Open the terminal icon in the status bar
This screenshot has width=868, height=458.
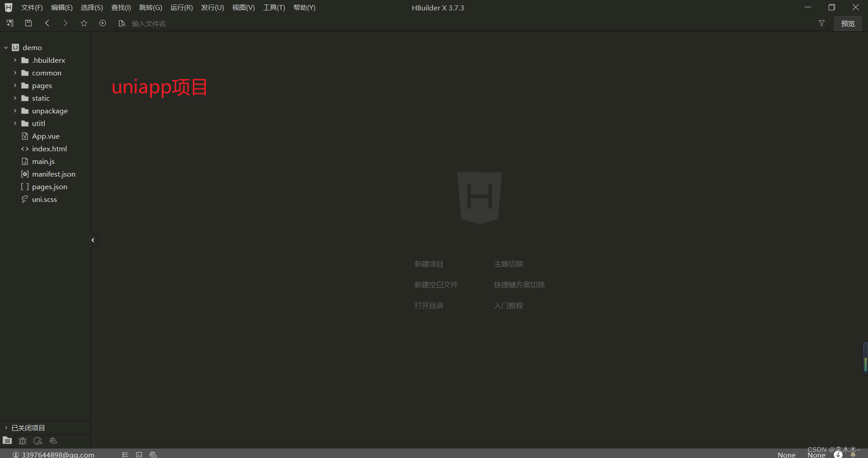139,454
